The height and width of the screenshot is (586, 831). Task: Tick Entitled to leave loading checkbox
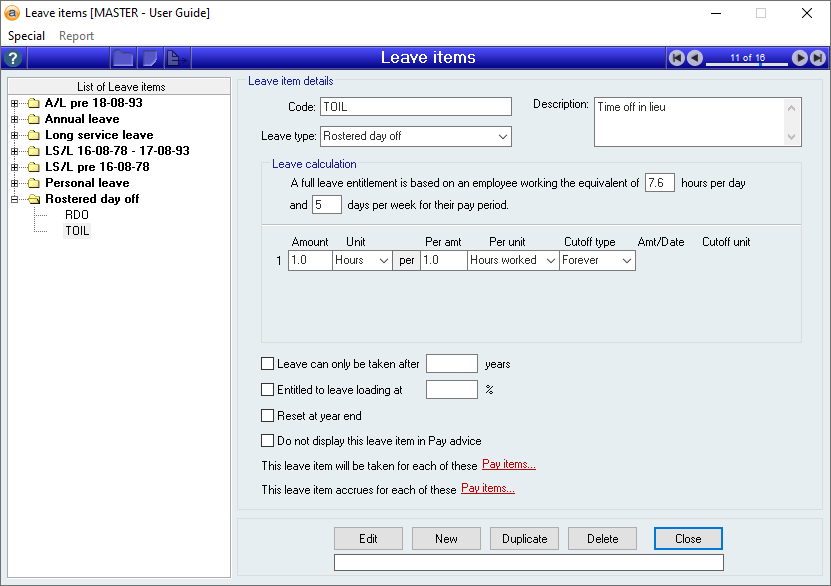[267, 390]
